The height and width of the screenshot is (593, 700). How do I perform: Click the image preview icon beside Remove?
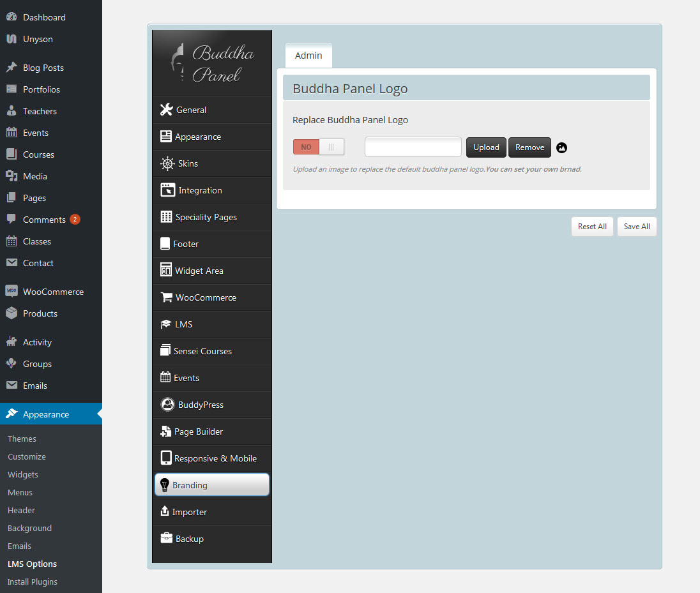click(x=561, y=147)
